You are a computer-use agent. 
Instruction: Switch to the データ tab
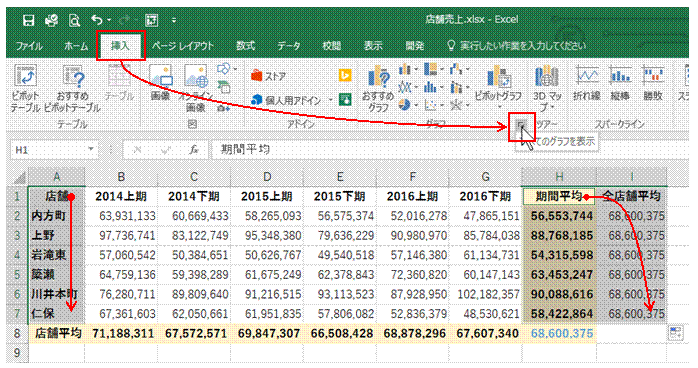pyautogui.click(x=289, y=46)
